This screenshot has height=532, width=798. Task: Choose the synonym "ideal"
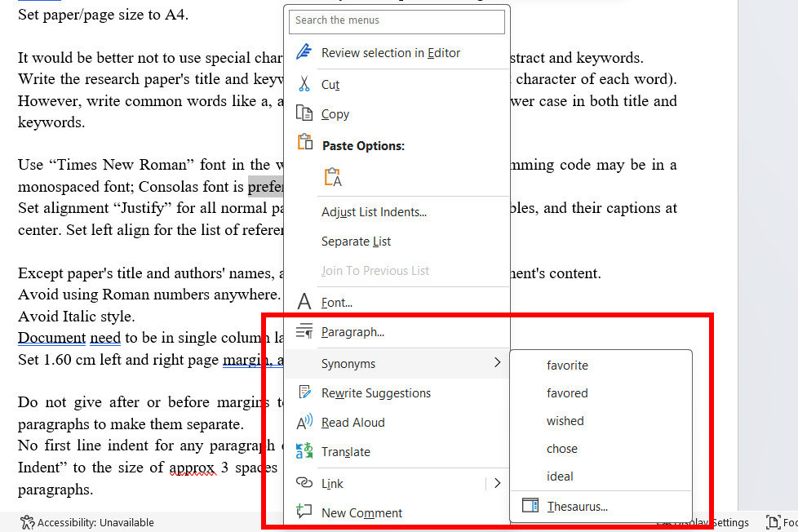click(x=560, y=476)
